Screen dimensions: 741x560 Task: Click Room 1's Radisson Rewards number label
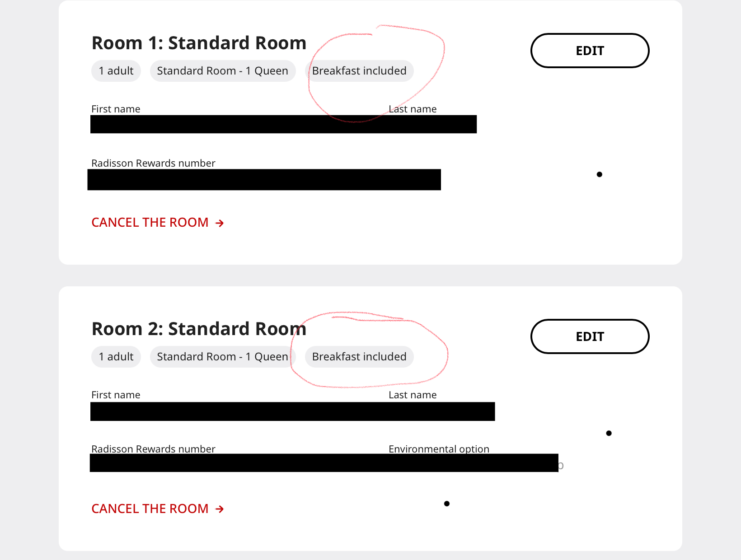click(x=153, y=163)
